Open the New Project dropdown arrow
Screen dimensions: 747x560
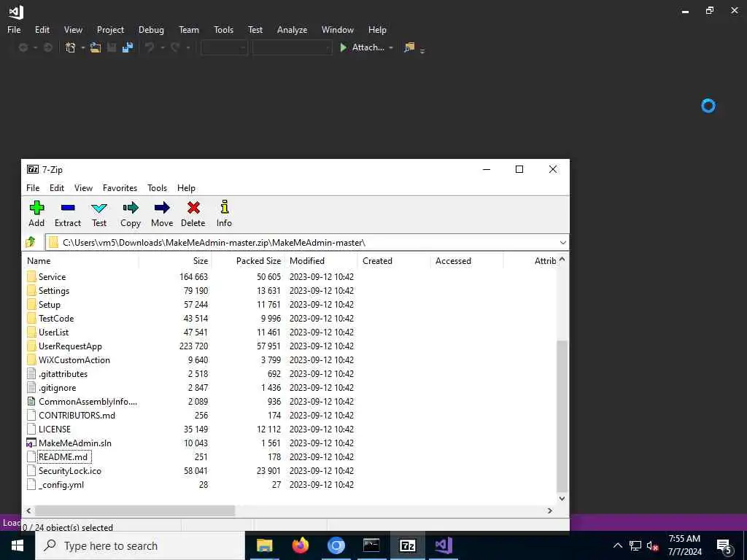82,47
